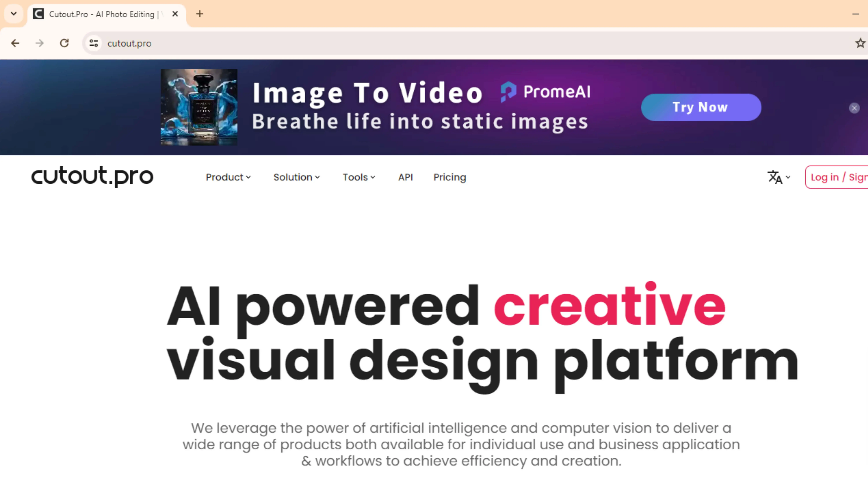This screenshot has height=488, width=868.
Task: Expand the Solution menu
Action: [x=297, y=177]
